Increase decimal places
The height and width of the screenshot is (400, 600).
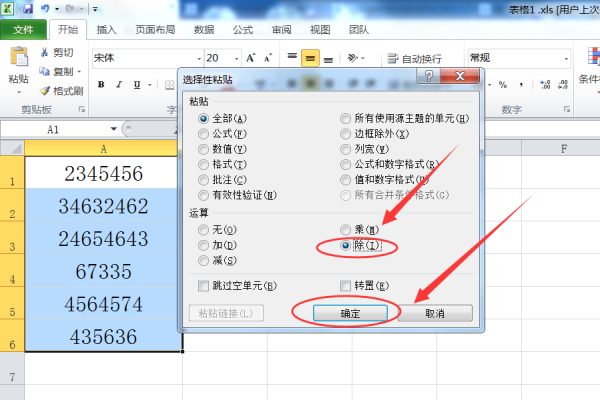pyautogui.click(x=545, y=85)
